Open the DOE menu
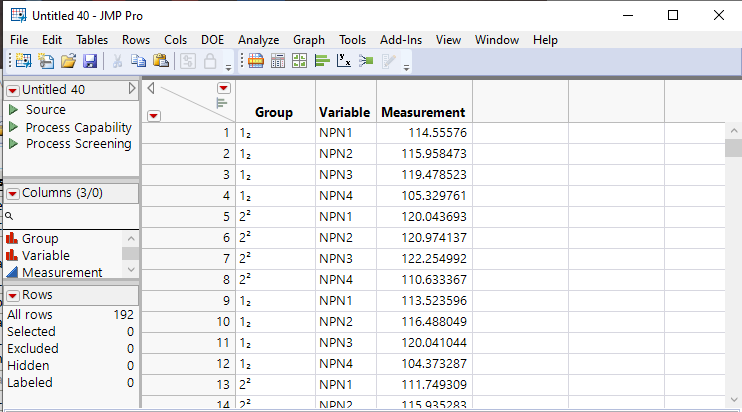This screenshot has height=412, width=742. [212, 39]
